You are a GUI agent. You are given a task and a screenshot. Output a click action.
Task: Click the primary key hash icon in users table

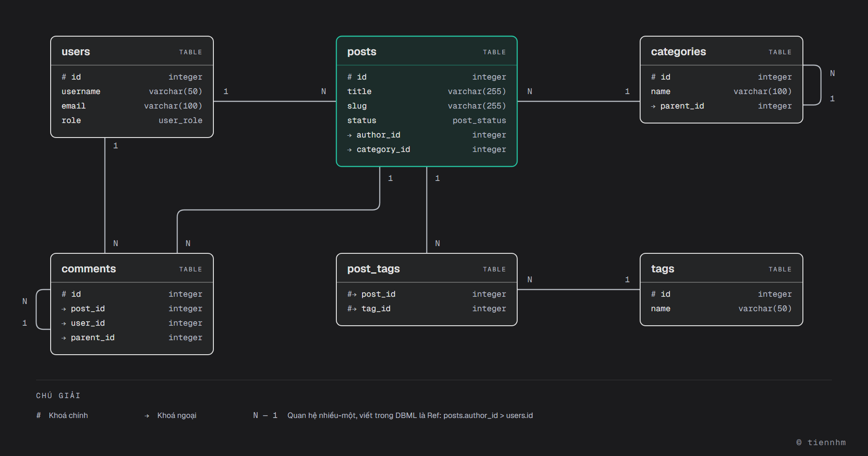pyautogui.click(x=64, y=77)
